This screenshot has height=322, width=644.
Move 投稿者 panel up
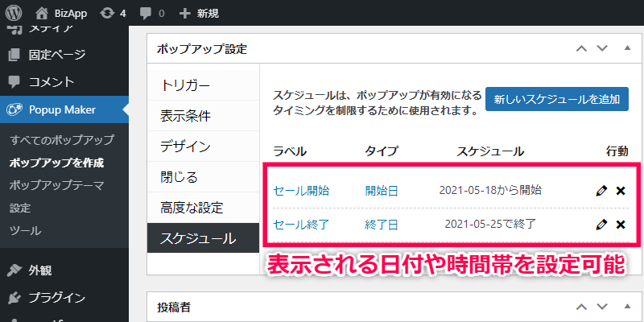click(x=581, y=307)
